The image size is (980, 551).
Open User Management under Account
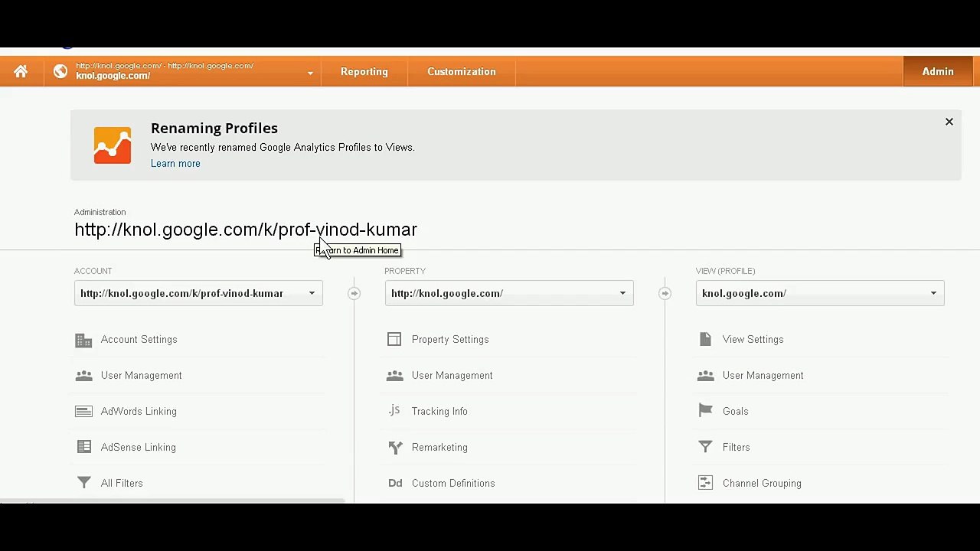[142, 376]
